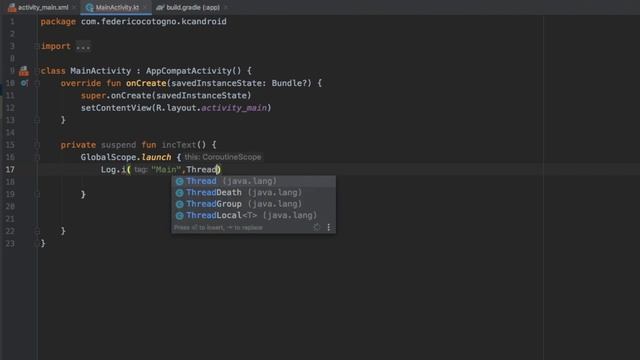Screen dimensions: 640x360
Task: Click the "Main" string literal
Action: [x=166, y=170]
